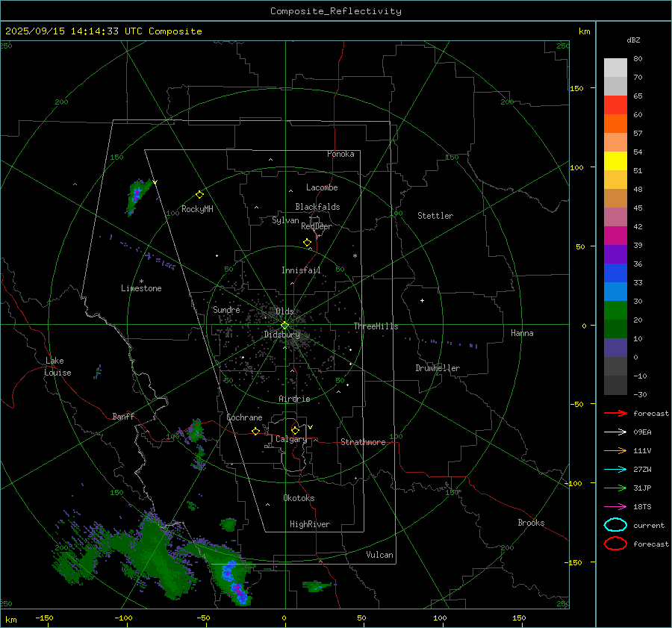Click the yellow diamond marker above Calgary
This screenshot has width=672, height=628.
click(295, 430)
